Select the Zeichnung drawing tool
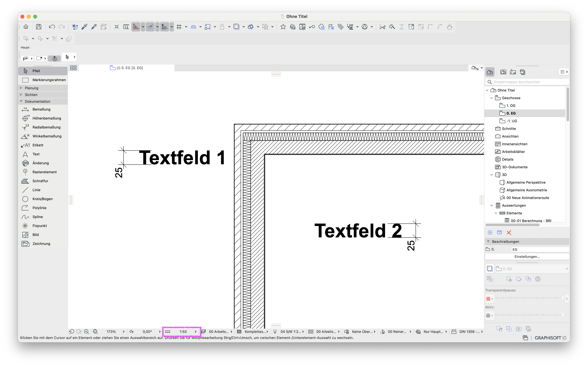 tap(43, 244)
